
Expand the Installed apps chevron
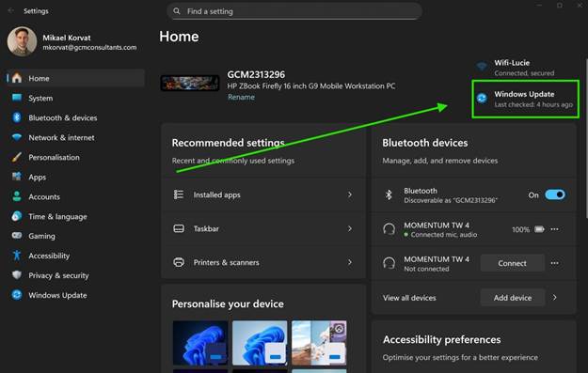pos(349,194)
